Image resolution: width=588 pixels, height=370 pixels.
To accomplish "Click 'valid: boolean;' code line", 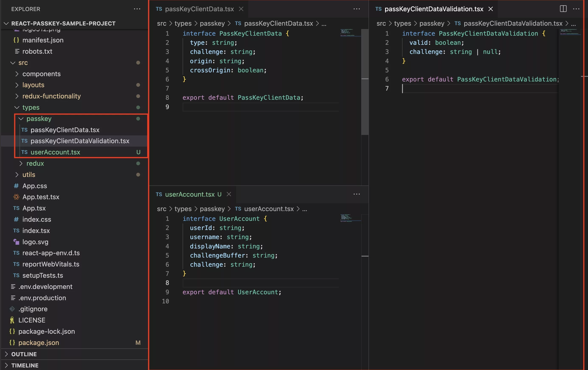I will (436, 43).
